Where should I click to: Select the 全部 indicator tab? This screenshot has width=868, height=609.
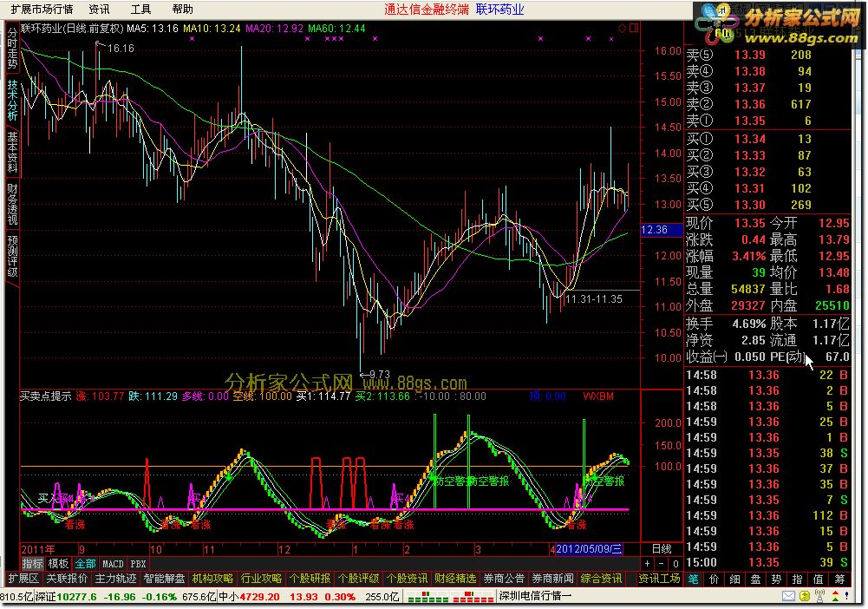[85, 564]
